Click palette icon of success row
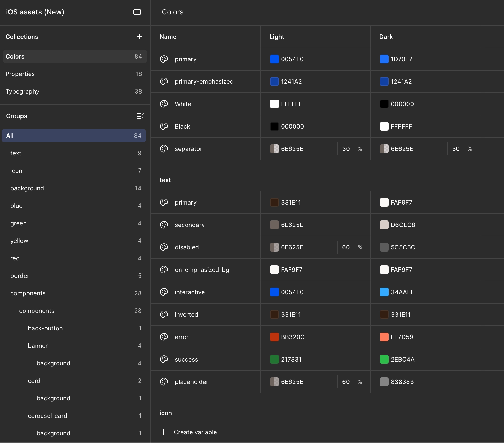504x443 pixels. 164,359
